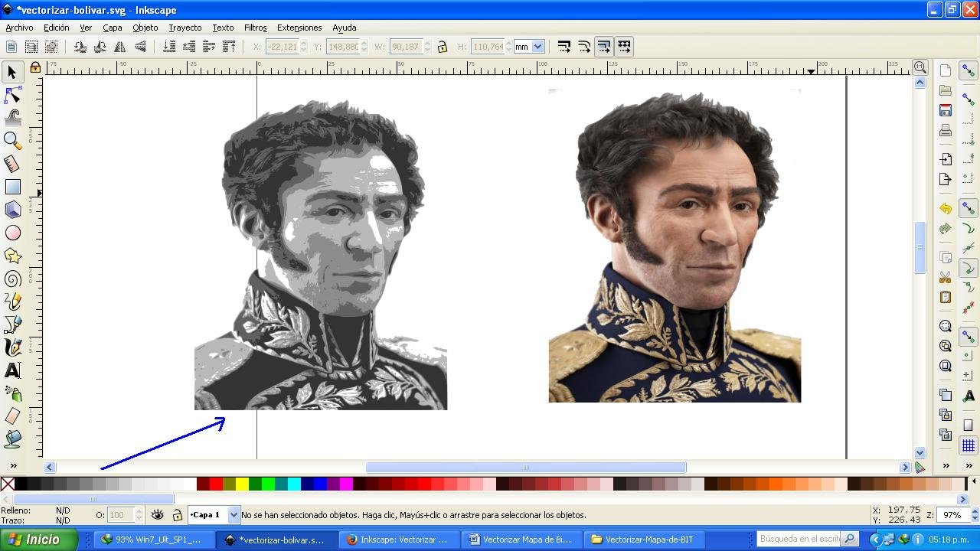This screenshot has height=551, width=980.
Task: Open the Edición menu
Action: pyautogui.click(x=57, y=28)
